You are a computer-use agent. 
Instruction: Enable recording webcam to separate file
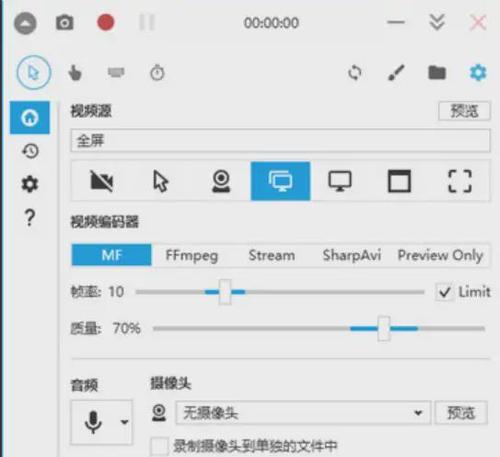point(159,446)
